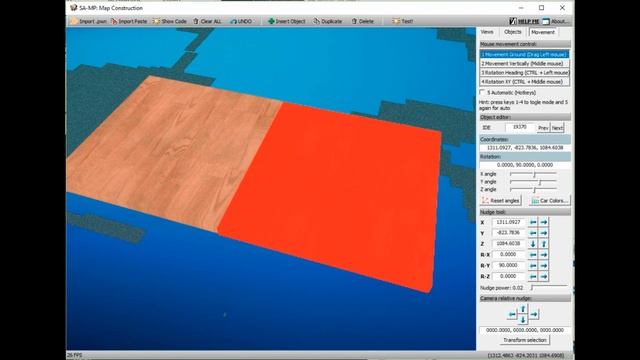Click Next object ID button
This screenshot has height=360, width=640.
[x=557, y=128]
